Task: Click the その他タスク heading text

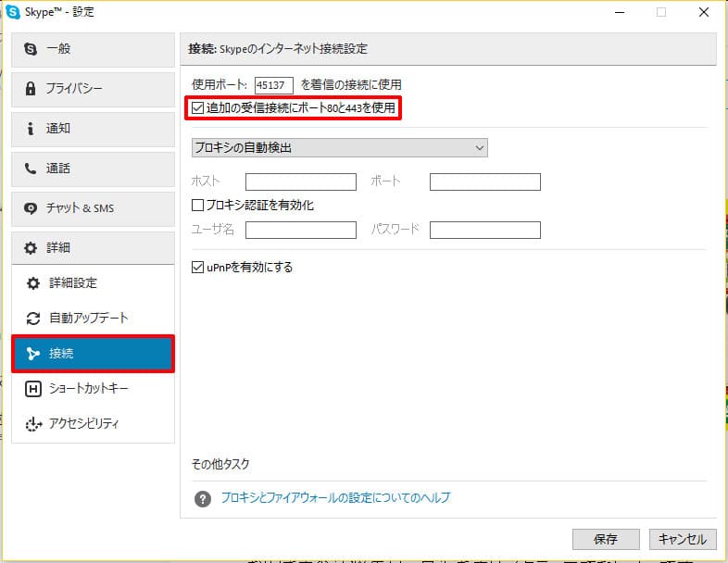Action: point(220,464)
